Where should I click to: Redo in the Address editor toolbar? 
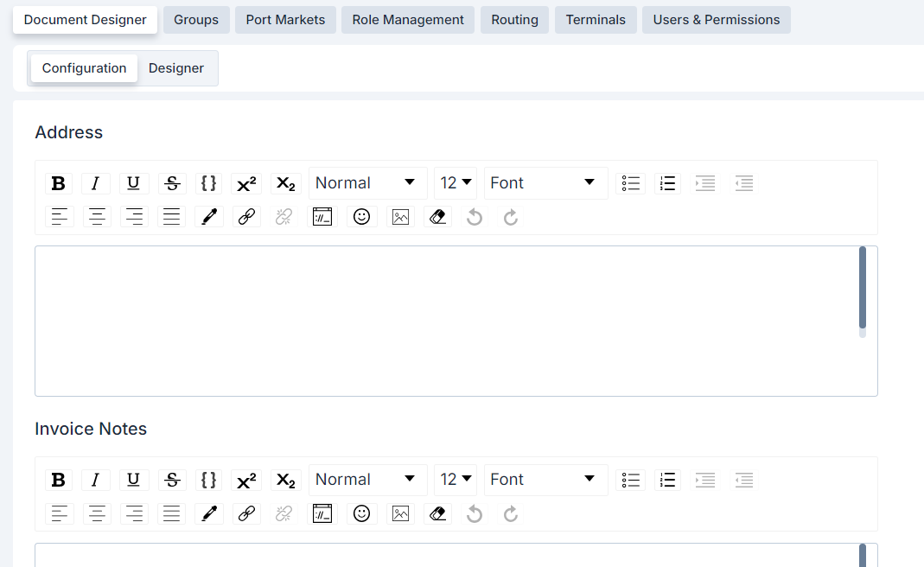coord(511,217)
